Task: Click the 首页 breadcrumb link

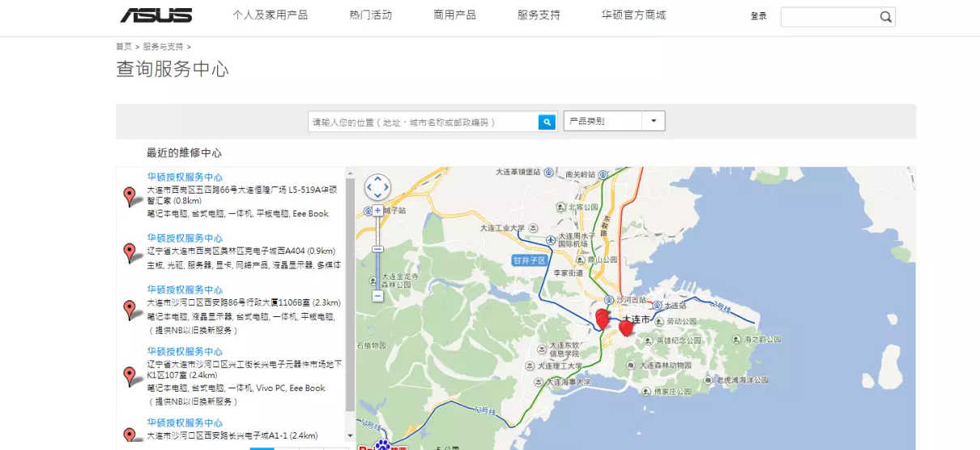Action: click(x=124, y=47)
